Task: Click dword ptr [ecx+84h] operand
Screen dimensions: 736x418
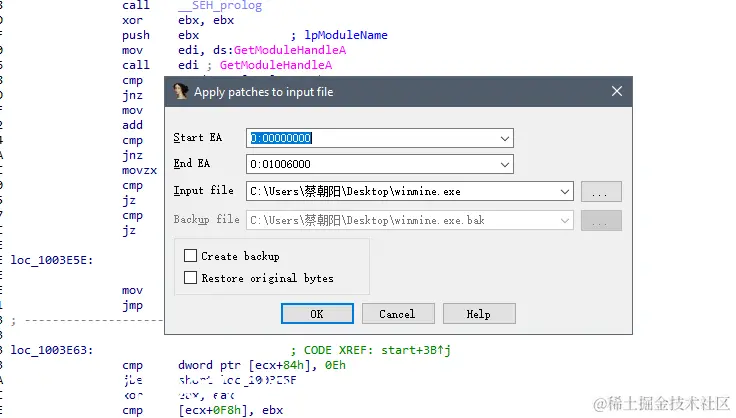Action: pos(241,365)
